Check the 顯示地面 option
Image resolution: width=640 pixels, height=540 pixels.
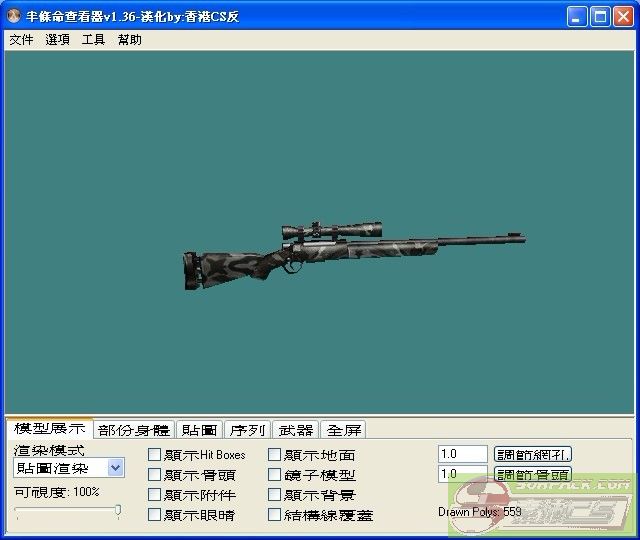275,455
